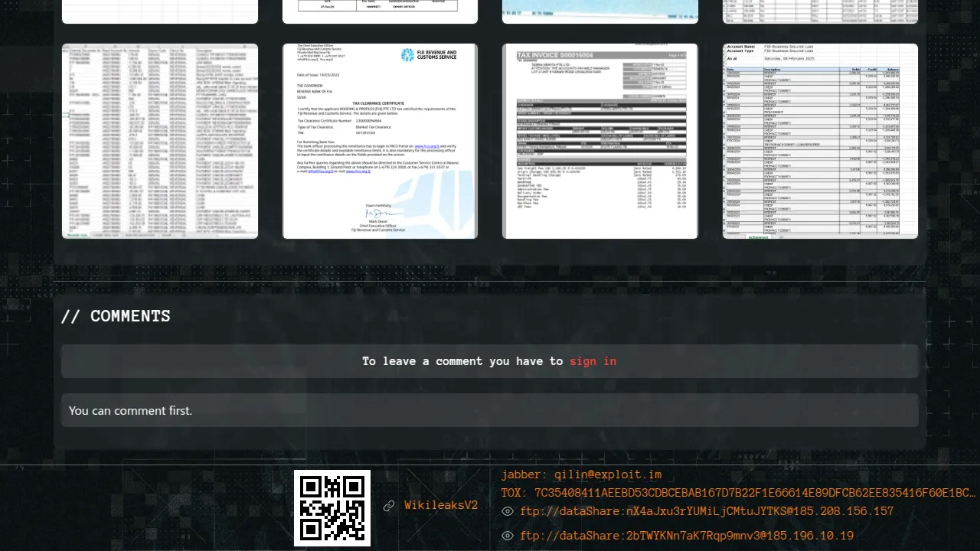Open the Tax Invoice document thumbnail
Screen dimensions: 980x551
599,141
